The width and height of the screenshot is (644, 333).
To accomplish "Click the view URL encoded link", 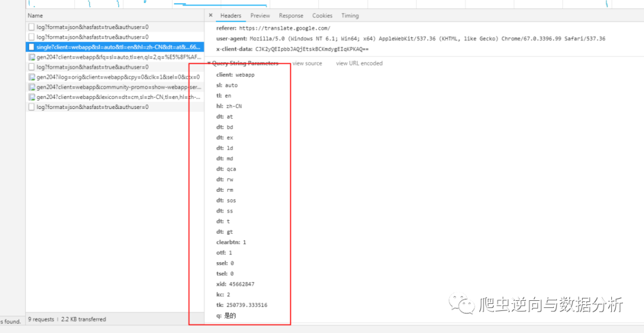I will click(360, 63).
